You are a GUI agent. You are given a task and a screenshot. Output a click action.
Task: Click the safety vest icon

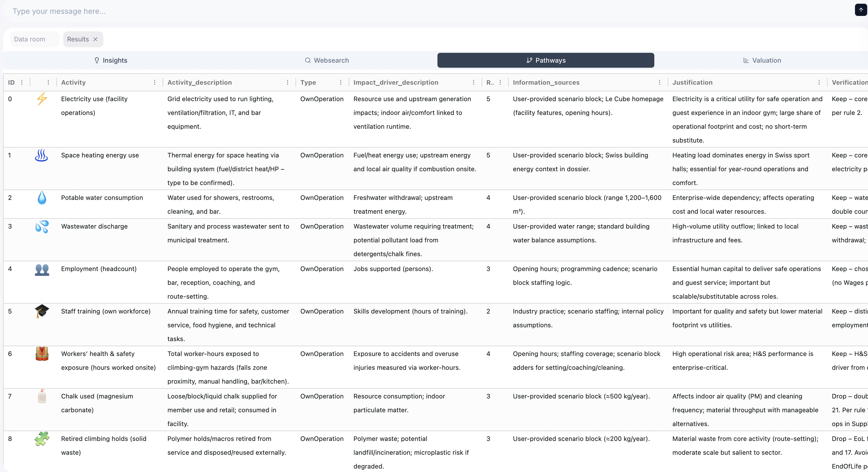coord(42,354)
